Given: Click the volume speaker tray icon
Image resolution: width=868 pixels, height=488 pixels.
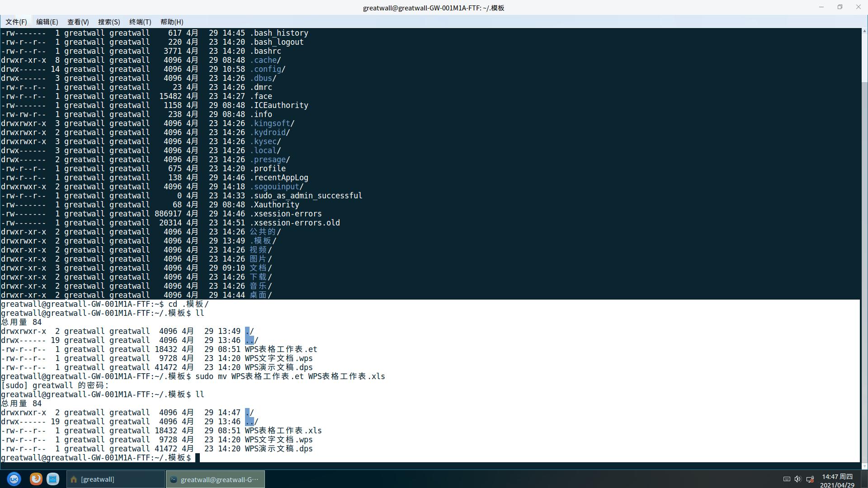Looking at the screenshot, I should (798, 479).
